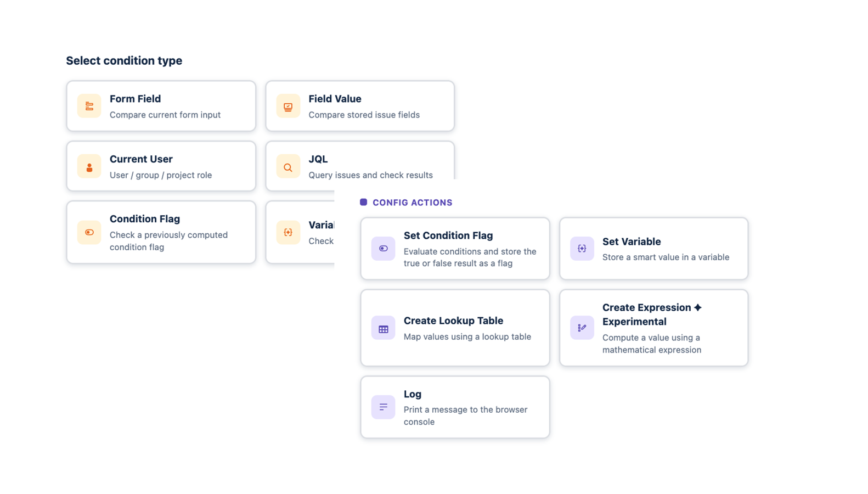Click the Set Variable braces icon
The image size is (868, 494).
coord(582,249)
